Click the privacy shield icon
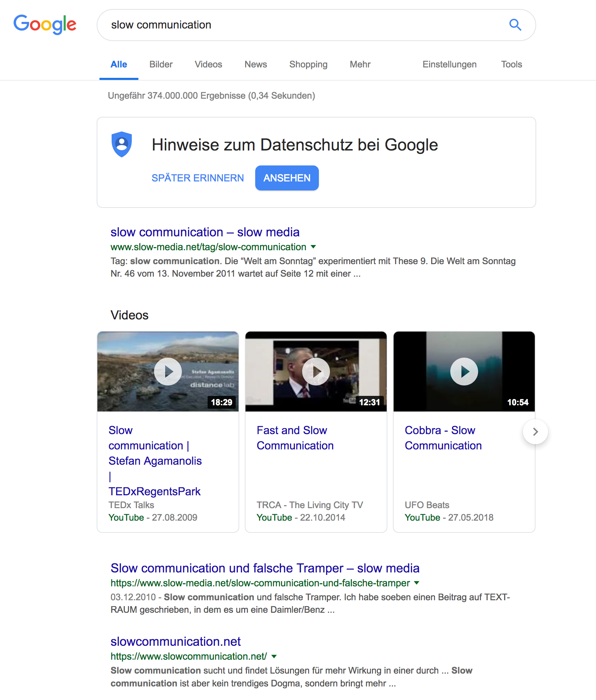This screenshot has height=700, width=596. 122,144
